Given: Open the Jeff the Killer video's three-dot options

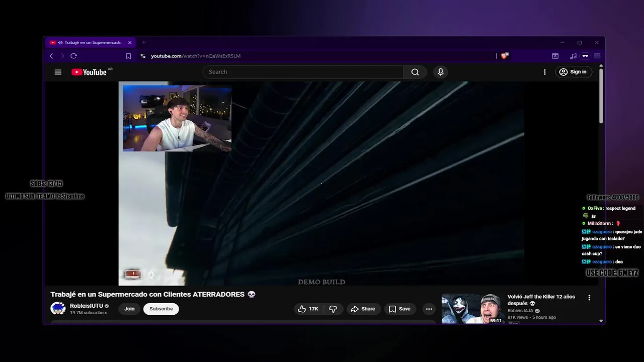Looking at the screenshot, I should click(x=589, y=298).
